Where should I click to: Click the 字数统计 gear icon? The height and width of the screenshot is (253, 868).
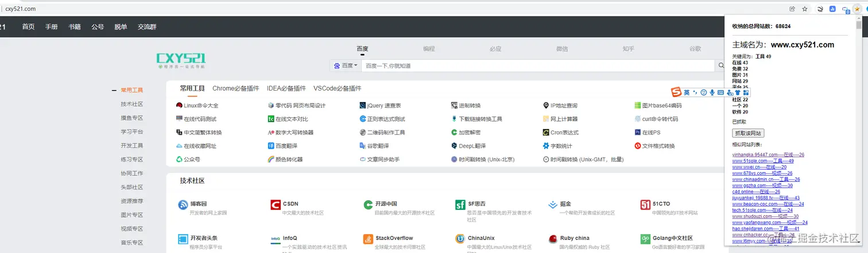coord(546,146)
